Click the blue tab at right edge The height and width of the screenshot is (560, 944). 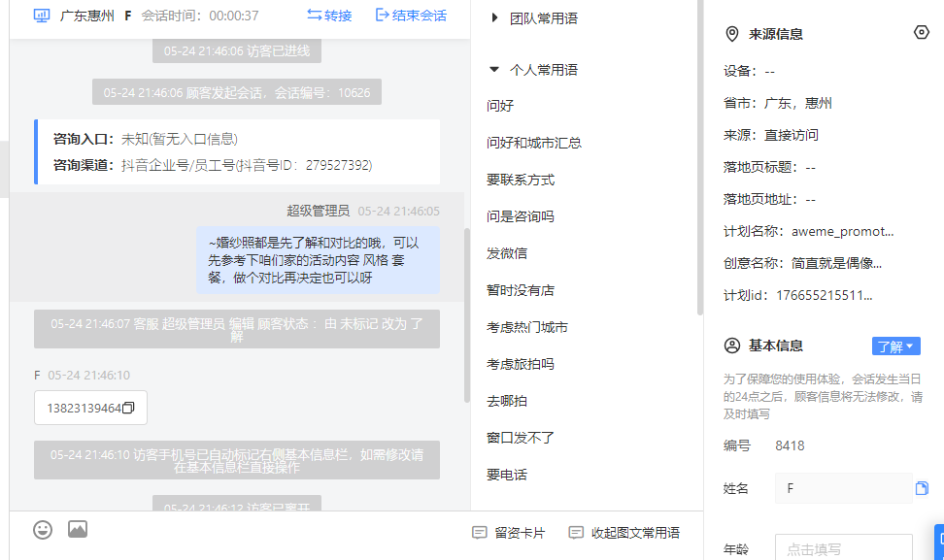[939, 542]
